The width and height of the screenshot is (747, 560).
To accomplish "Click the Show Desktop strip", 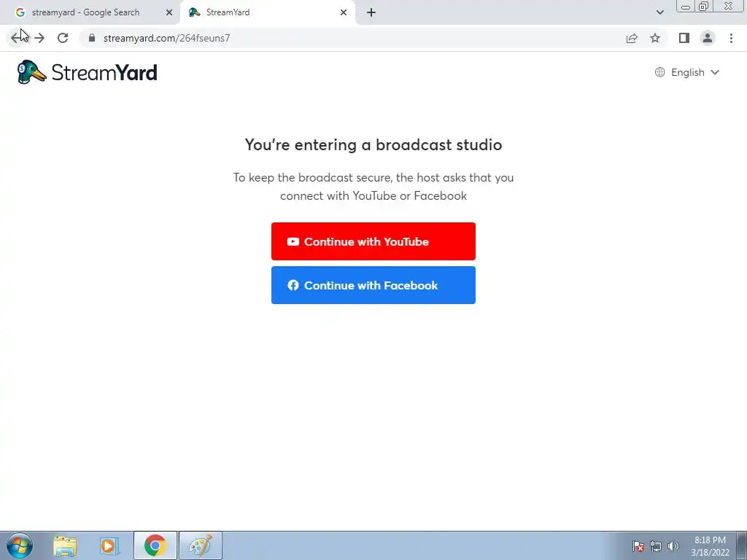I will coord(742,545).
